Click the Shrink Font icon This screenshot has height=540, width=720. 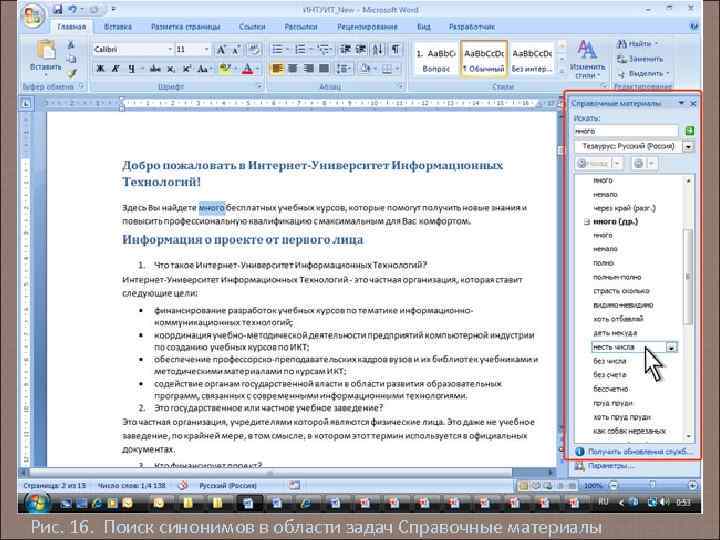pos(236,50)
